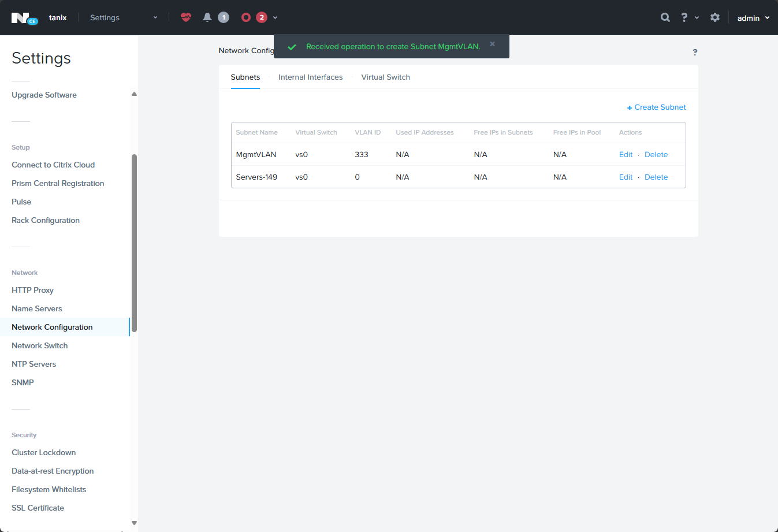Image resolution: width=778 pixels, height=532 pixels.
Task: Click the page help question mark
Action: [x=695, y=52]
